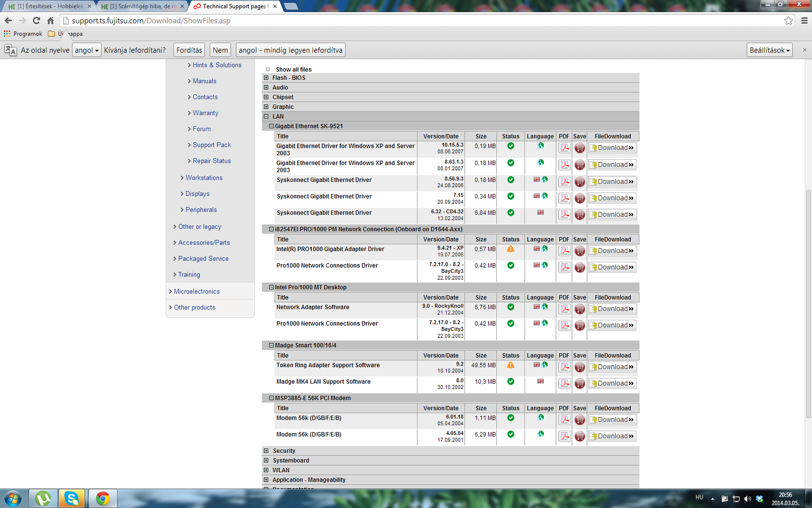Save Gigabit Ethernet Driver version 10.15.5.3 file

point(580,148)
